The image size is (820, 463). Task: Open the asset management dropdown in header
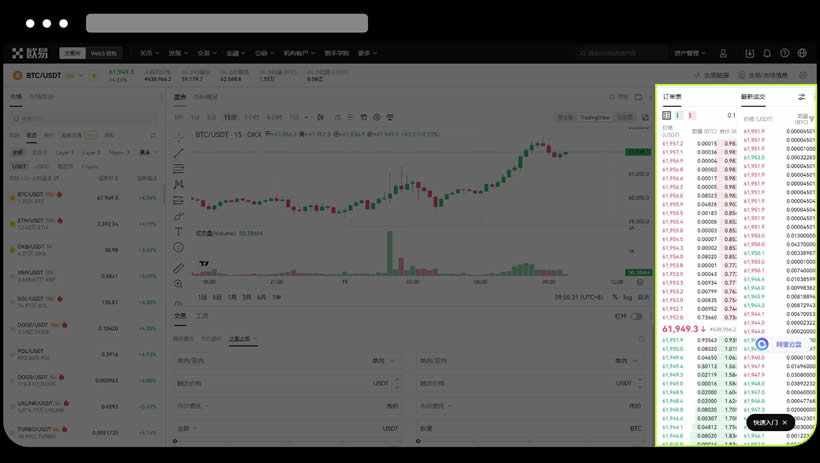690,53
